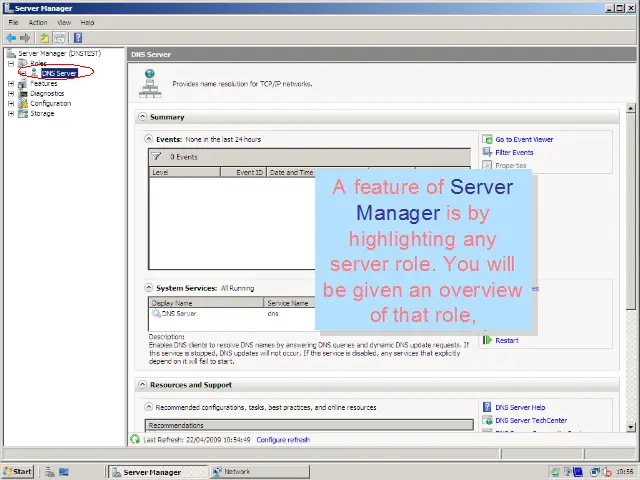The width and height of the screenshot is (640, 480).
Task: Open the Help menu
Action: 87,22
